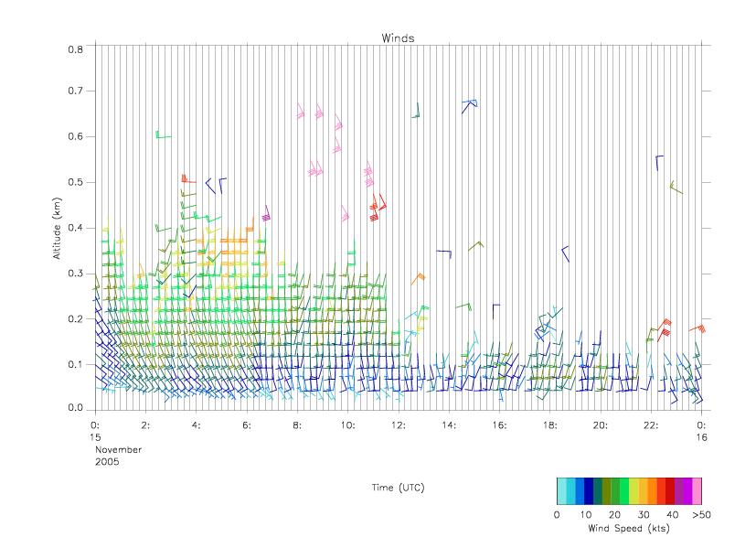
Task: Click the "Time (UTC)" x-axis label
Action: (398, 488)
